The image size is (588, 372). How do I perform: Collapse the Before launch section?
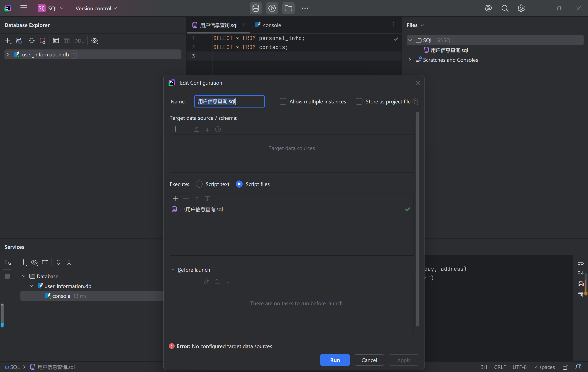coord(173,270)
